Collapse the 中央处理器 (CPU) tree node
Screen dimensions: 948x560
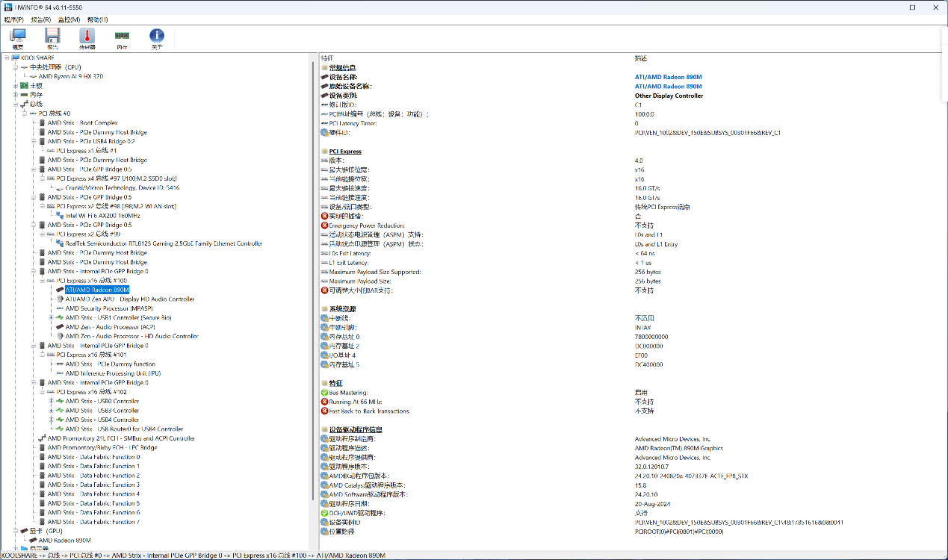pos(15,67)
